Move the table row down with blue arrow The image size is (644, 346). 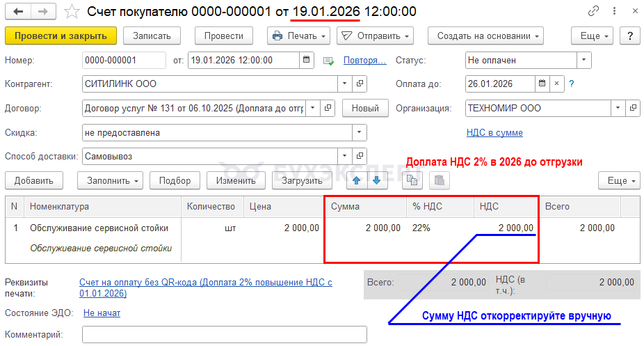click(376, 180)
